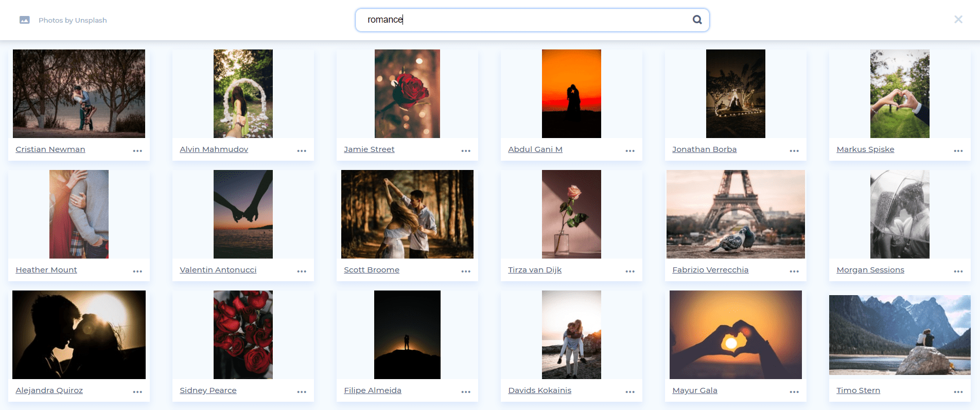Open Filipe Almeida author link

click(x=373, y=390)
